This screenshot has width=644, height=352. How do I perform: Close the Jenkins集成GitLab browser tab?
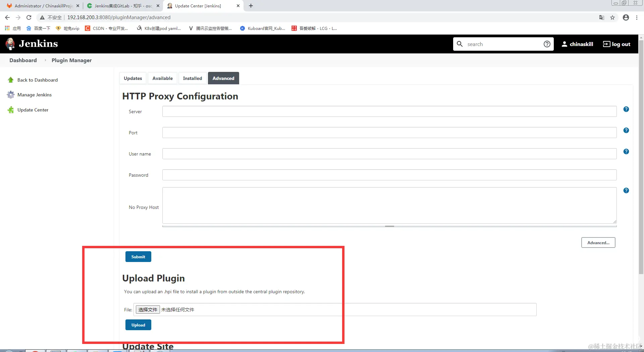tap(158, 6)
